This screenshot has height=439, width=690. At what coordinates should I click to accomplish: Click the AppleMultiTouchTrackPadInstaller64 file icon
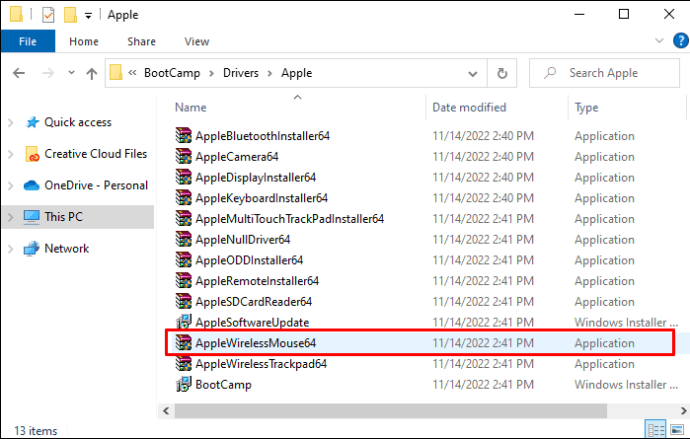tap(184, 218)
